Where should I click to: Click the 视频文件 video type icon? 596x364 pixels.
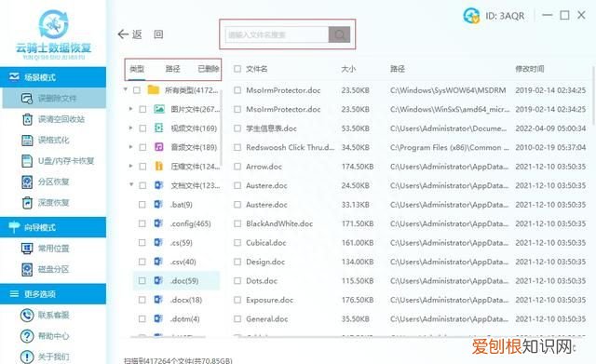tap(159, 128)
